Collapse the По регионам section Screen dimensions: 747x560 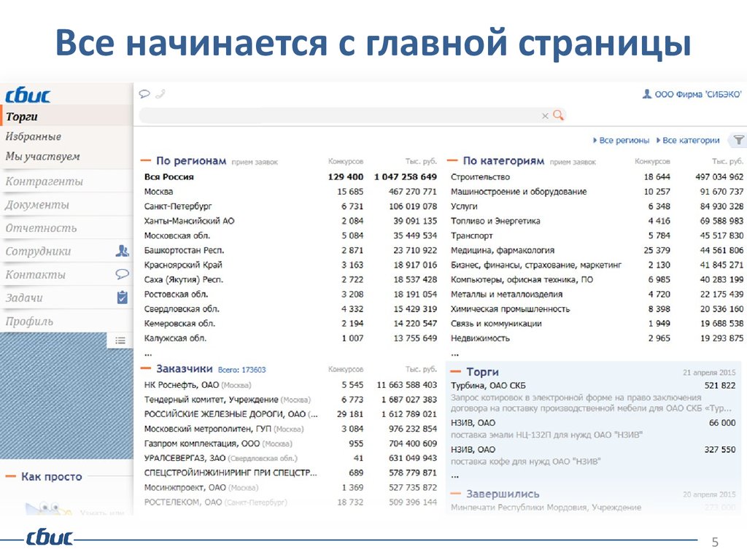145,161
